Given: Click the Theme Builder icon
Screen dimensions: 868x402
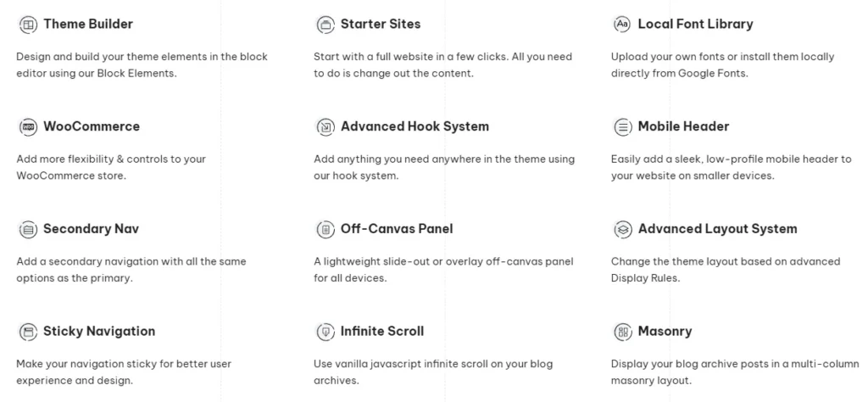Looking at the screenshot, I should (28, 25).
